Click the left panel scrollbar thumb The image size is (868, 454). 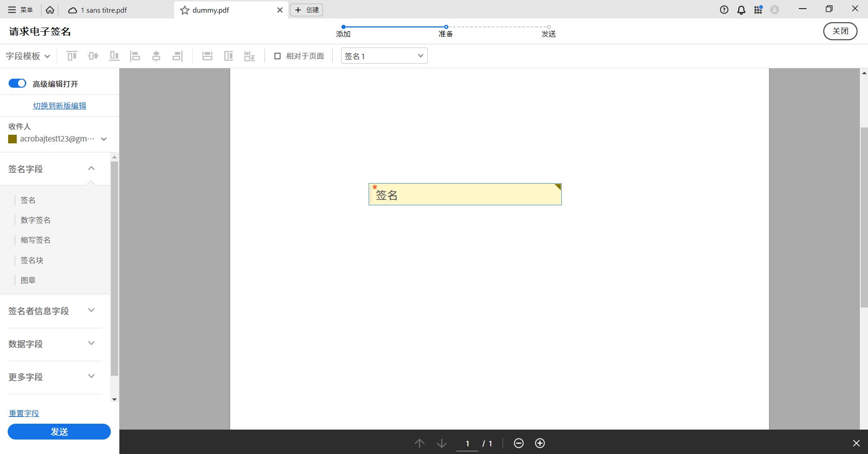pos(114,269)
